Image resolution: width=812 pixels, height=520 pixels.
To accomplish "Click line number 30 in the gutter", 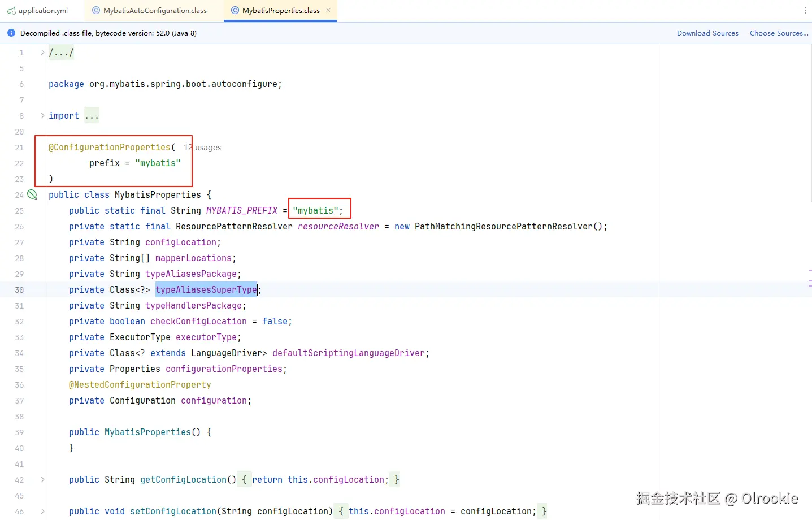I will point(19,290).
